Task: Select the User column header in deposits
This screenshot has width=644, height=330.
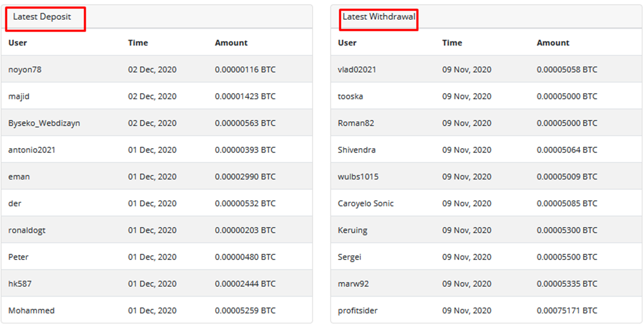Action: [18, 43]
